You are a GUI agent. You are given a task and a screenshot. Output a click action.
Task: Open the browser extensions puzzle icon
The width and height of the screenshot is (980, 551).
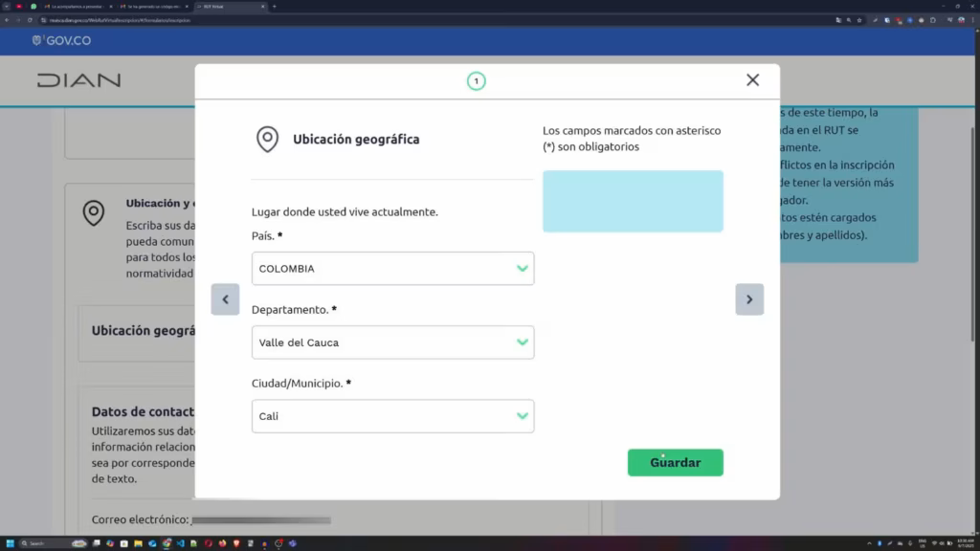933,20
